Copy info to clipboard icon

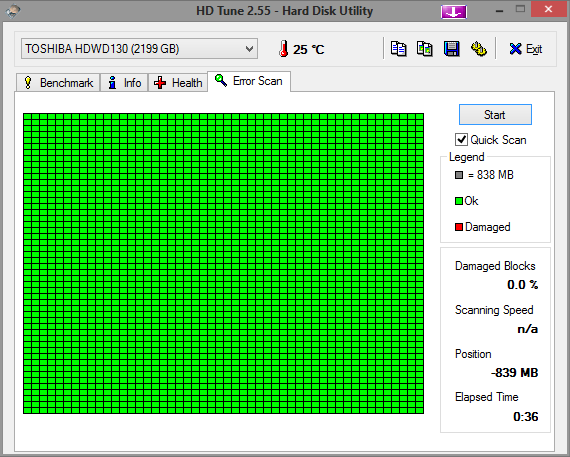tap(398, 49)
